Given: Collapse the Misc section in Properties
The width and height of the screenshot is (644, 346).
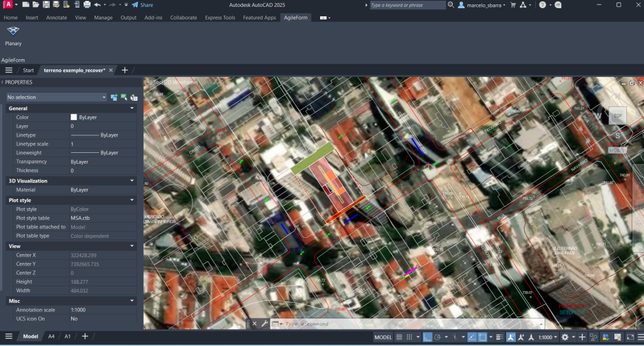Looking at the screenshot, I should pos(132,301).
